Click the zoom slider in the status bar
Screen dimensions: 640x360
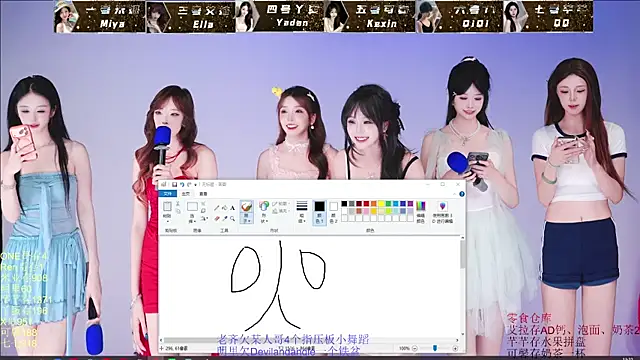point(435,348)
